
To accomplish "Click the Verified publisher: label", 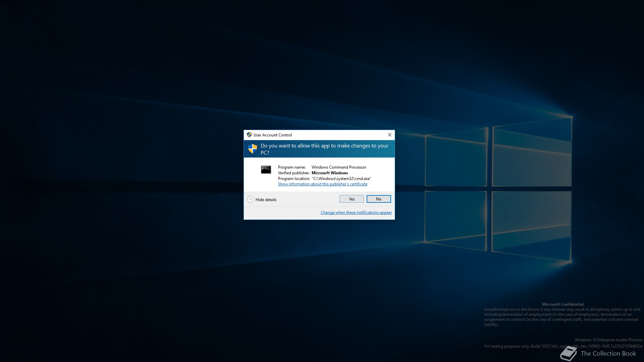I will tap(294, 173).
